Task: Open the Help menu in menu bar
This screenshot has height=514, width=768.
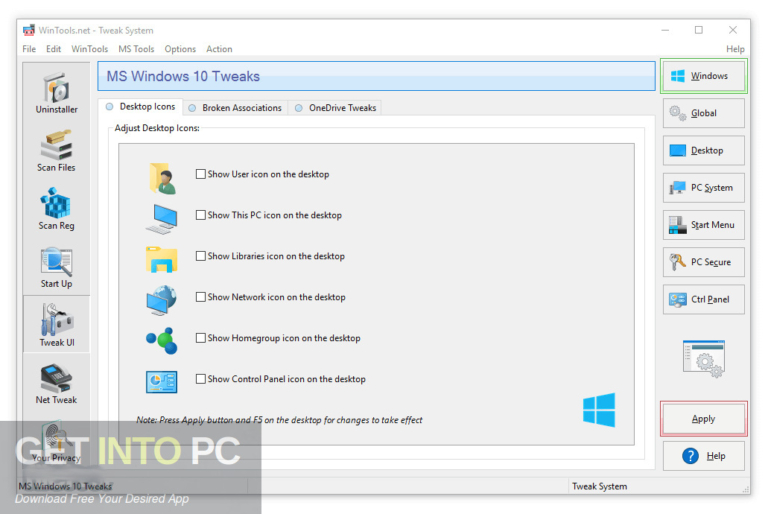Action: 735,49
